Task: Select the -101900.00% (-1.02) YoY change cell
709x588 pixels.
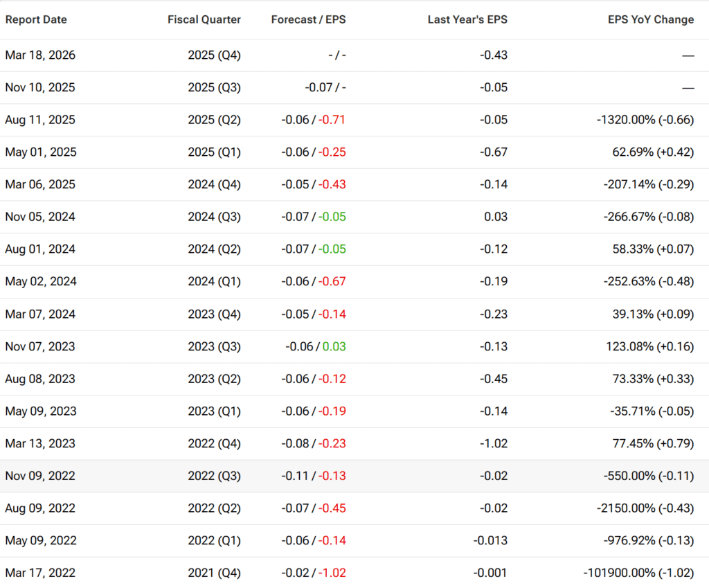Action: click(x=638, y=573)
